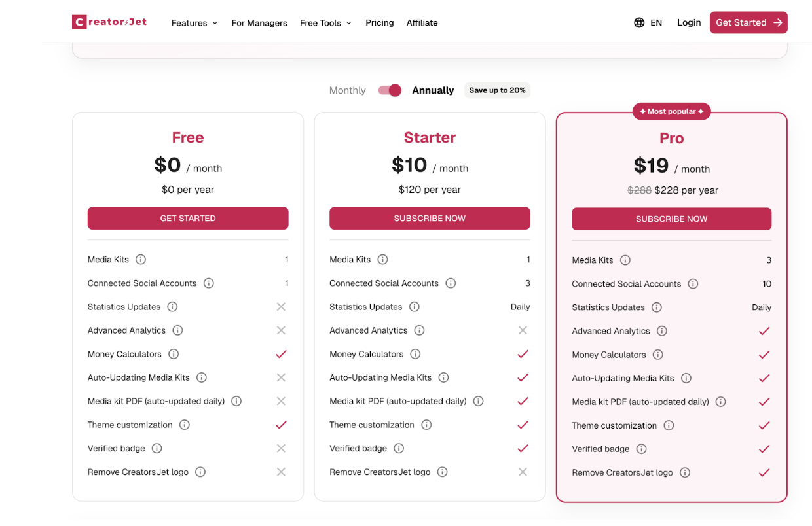This screenshot has width=812, height=526.
Task: Click info icon for Verified badge in Starter plan
Action: click(x=399, y=448)
